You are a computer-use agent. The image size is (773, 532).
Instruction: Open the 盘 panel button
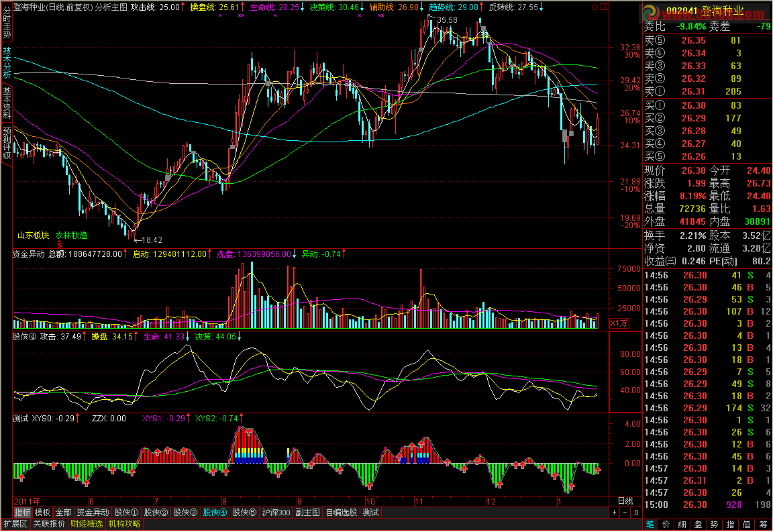[698, 524]
